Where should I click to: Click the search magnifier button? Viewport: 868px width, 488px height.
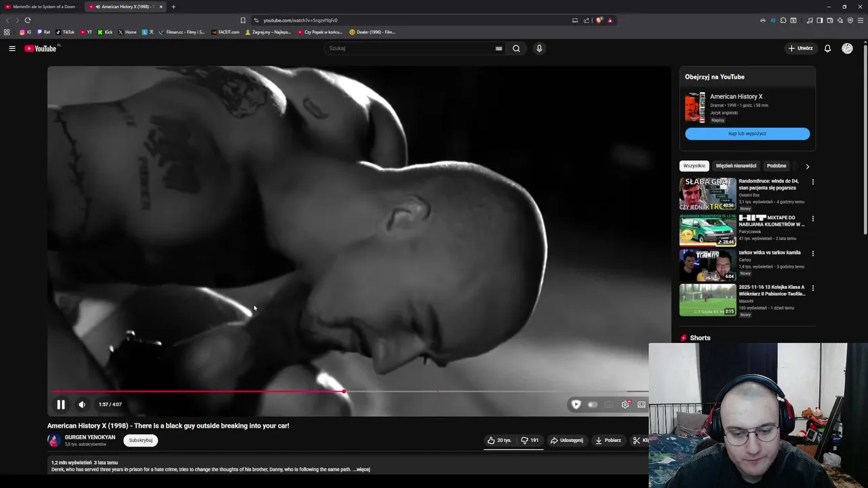tap(516, 48)
